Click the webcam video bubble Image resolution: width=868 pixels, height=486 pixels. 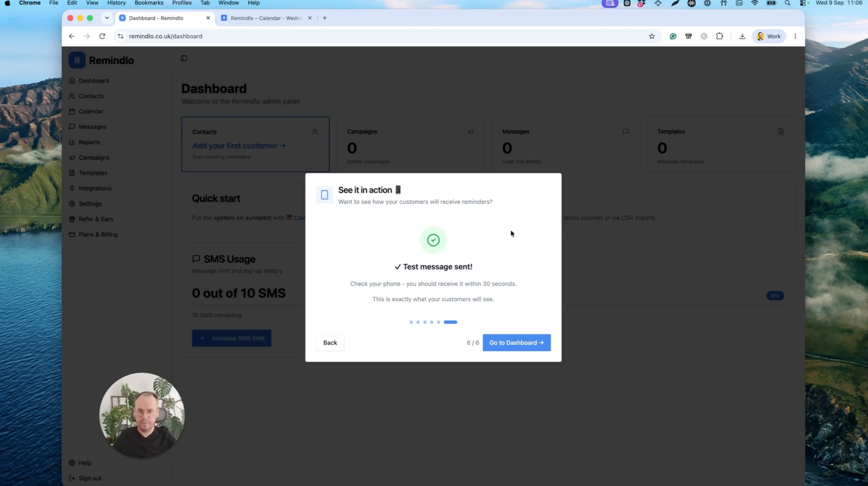point(142,415)
